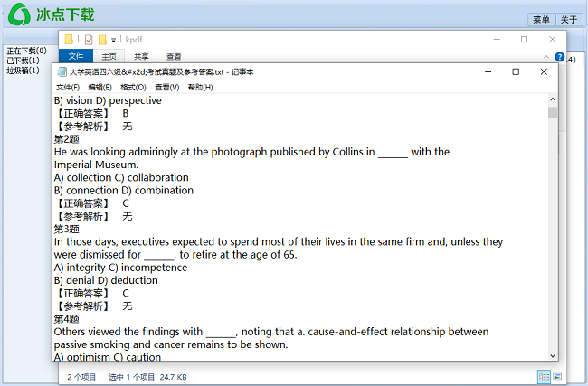The width and height of the screenshot is (588, 386).
Task: Expand the quick access toolbar customize arrow
Action: 113,41
